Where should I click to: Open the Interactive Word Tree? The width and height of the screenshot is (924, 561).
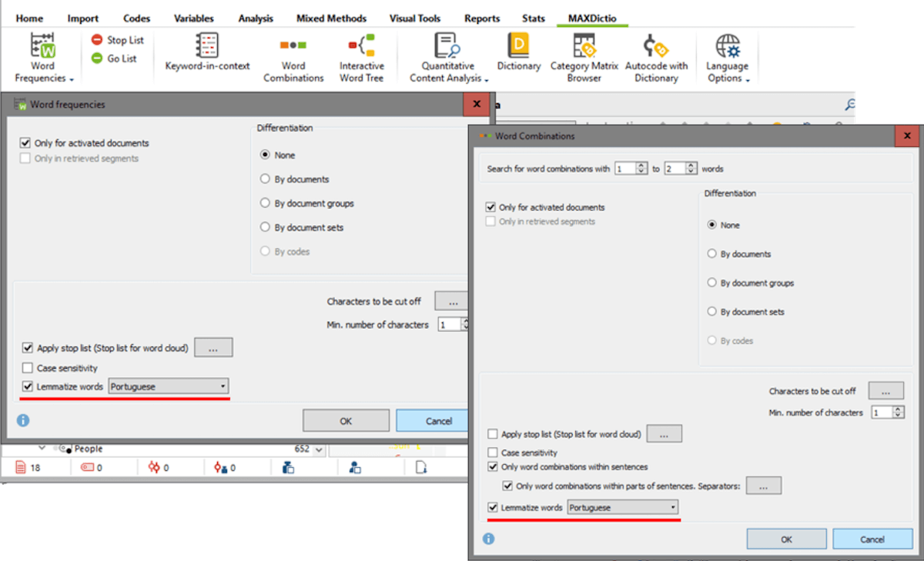tap(361, 58)
